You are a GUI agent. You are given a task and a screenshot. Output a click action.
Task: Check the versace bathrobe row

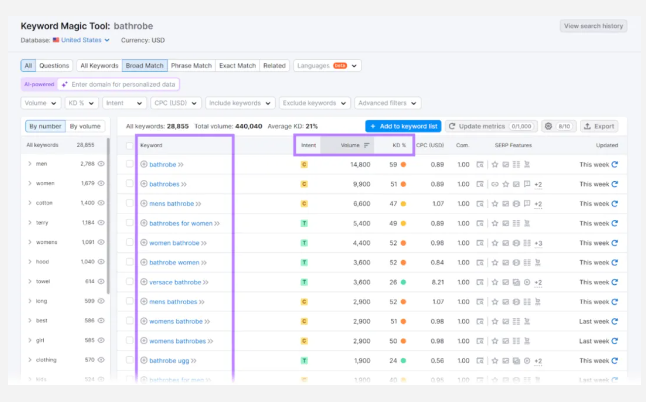click(x=130, y=282)
